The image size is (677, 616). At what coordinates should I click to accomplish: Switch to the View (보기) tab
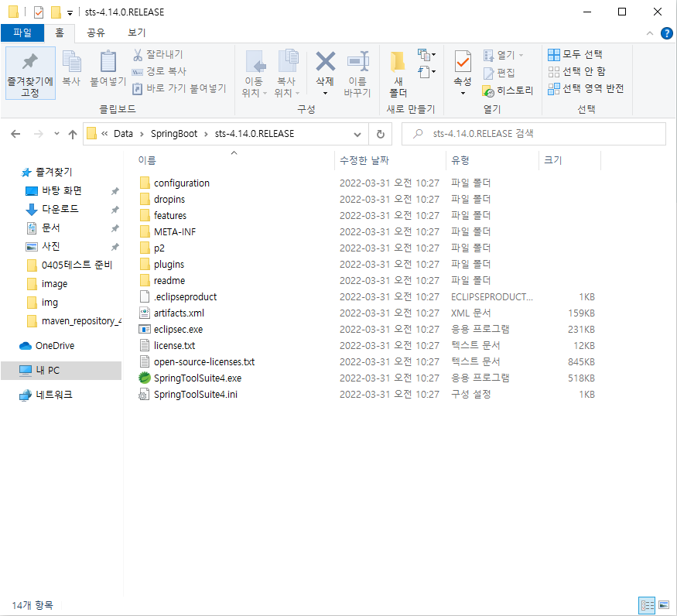[136, 33]
